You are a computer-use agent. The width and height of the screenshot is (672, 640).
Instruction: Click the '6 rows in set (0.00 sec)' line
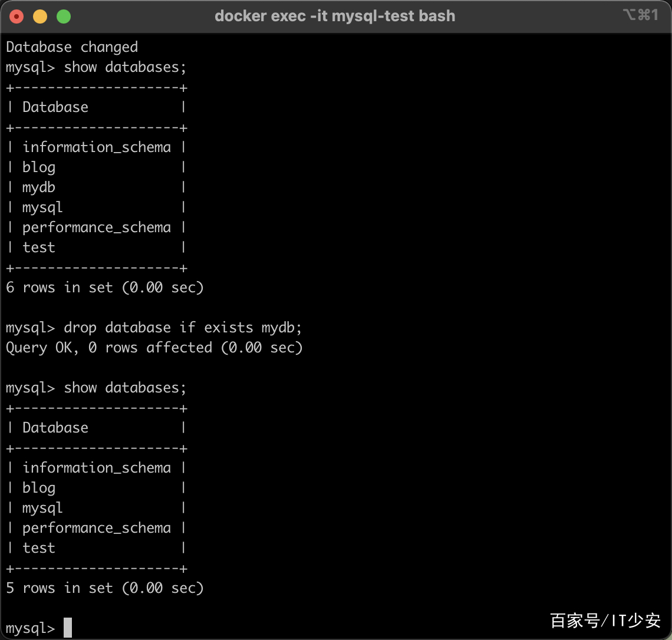coord(104,288)
